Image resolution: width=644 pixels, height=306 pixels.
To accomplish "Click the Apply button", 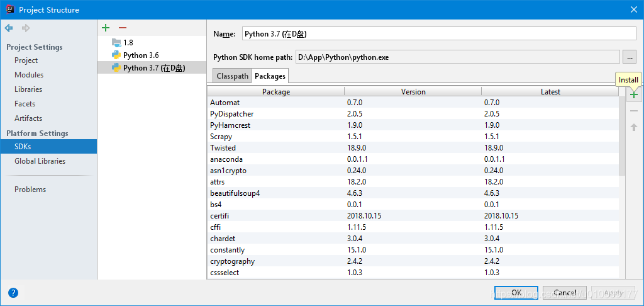I will (613, 292).
